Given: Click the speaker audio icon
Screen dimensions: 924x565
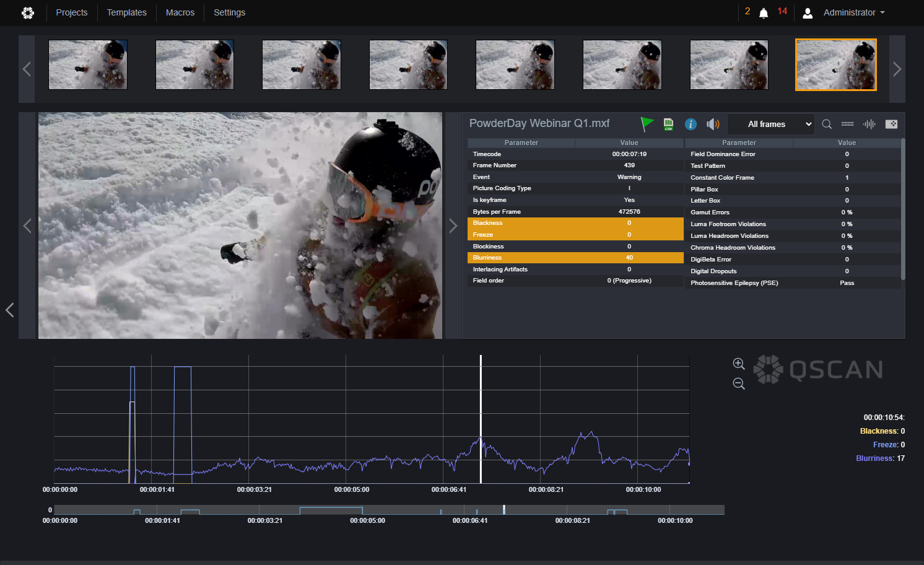Looking at the screenshot, I should coord(713,124).
